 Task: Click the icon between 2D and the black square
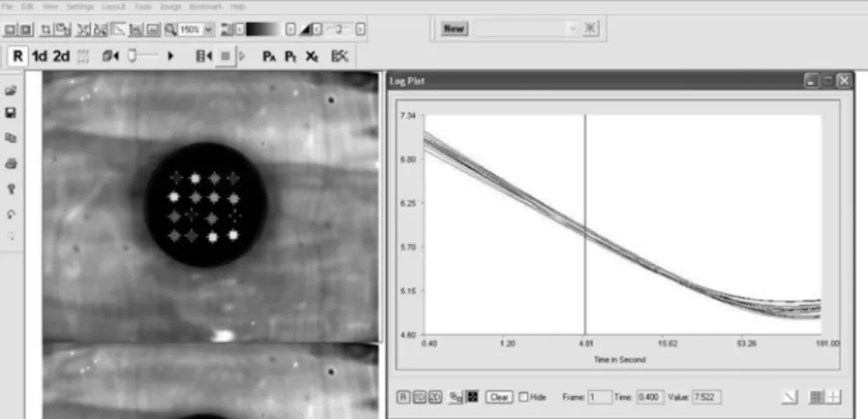coord(455,397)
